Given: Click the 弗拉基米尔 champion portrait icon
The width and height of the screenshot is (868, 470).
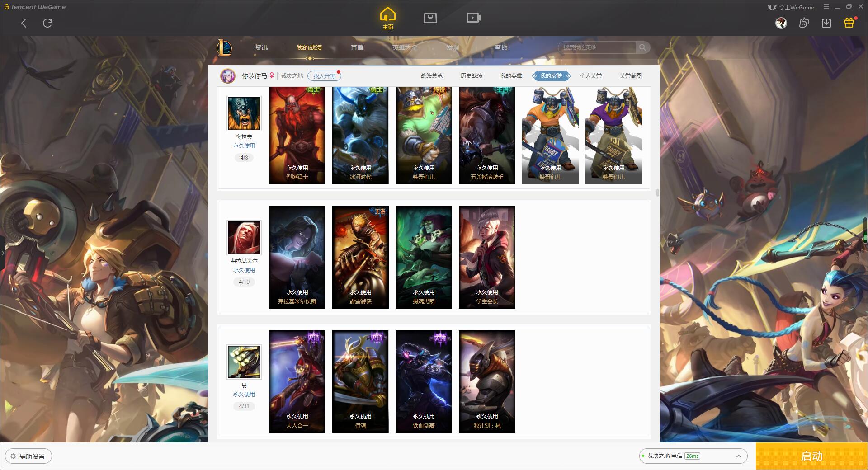Looking at the screenshot, I should [244, 238].
